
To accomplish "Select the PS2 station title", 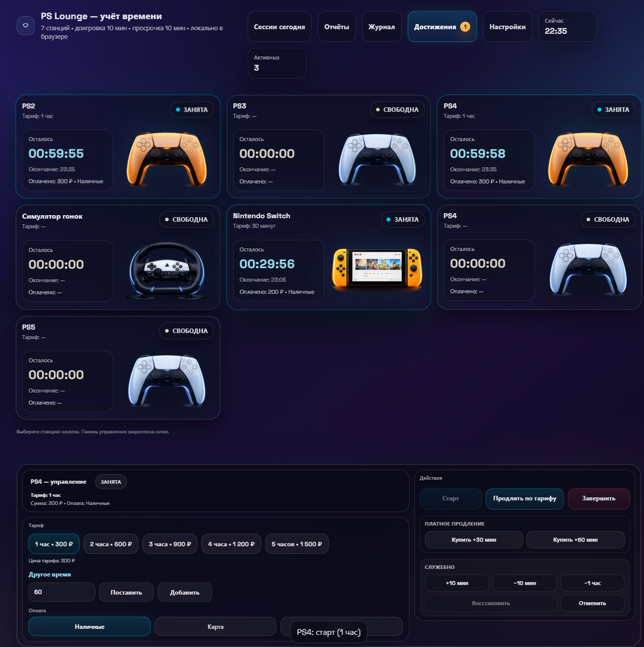I will coord(29,106).
